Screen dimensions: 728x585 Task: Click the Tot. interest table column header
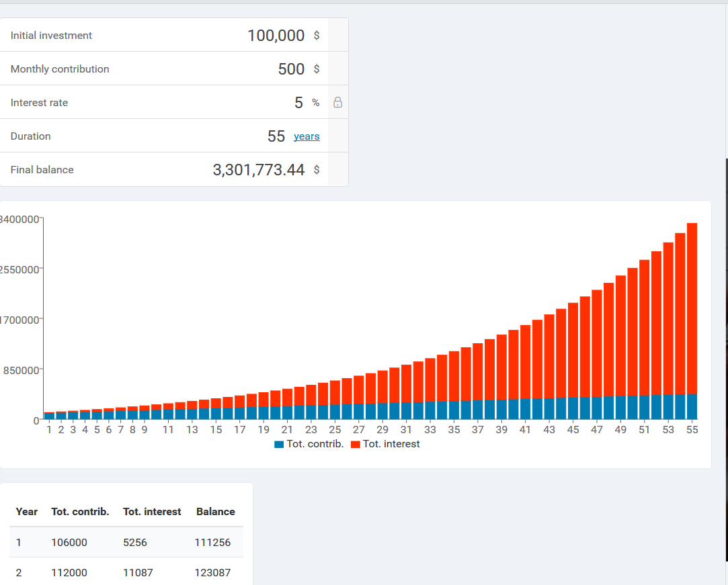tap(152, 512)
